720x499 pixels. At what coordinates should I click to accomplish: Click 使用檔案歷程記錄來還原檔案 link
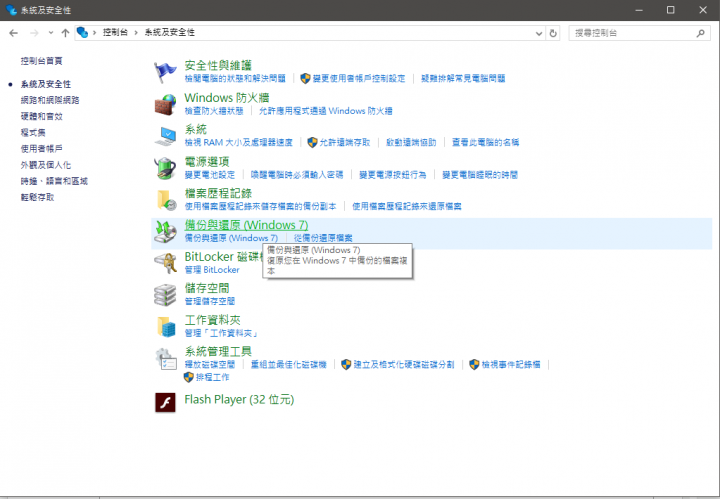(x=407, y=206)
